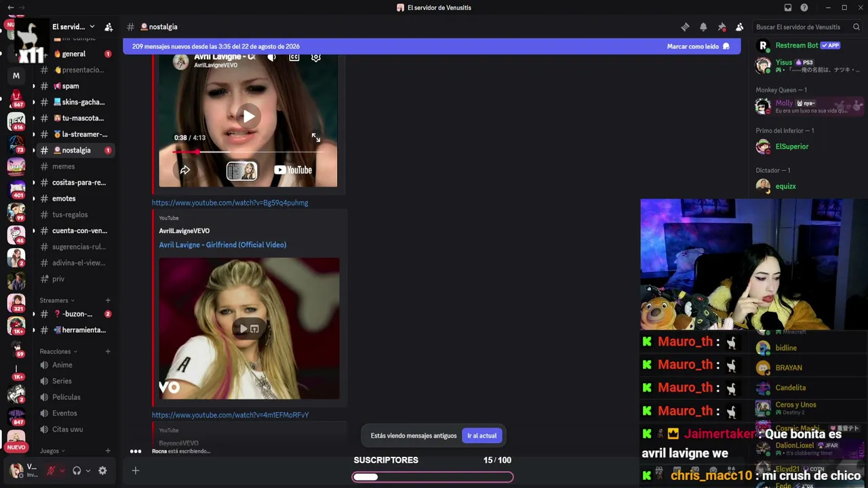Open Molly member profile

[807, 106]
